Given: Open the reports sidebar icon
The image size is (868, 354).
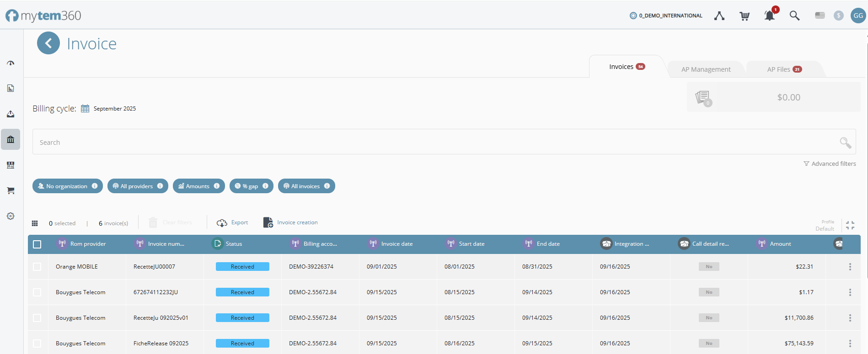Looking at the screenshot, I should tap(11, 88).
